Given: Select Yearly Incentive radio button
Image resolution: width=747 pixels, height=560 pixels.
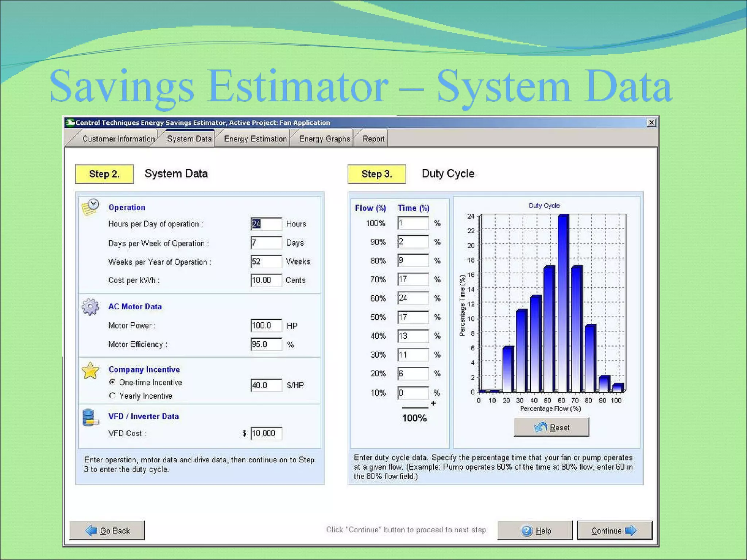Looking at the screenshot, I should point(112,396).
